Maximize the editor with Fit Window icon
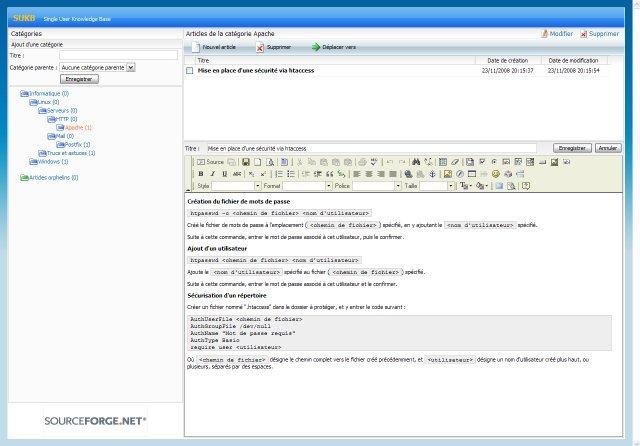Screen dimensions: 640x446 click(x=499, y=186)
